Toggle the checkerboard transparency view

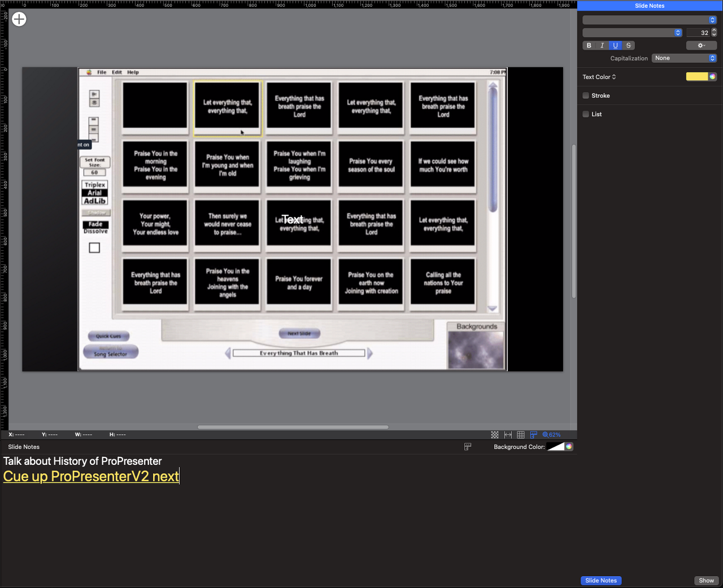(x=495, y=435)
